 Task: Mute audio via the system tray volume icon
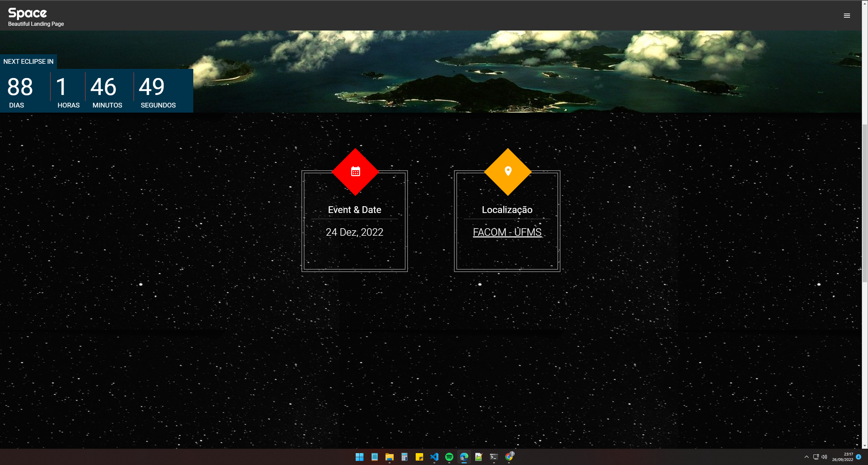click(824, 457)
